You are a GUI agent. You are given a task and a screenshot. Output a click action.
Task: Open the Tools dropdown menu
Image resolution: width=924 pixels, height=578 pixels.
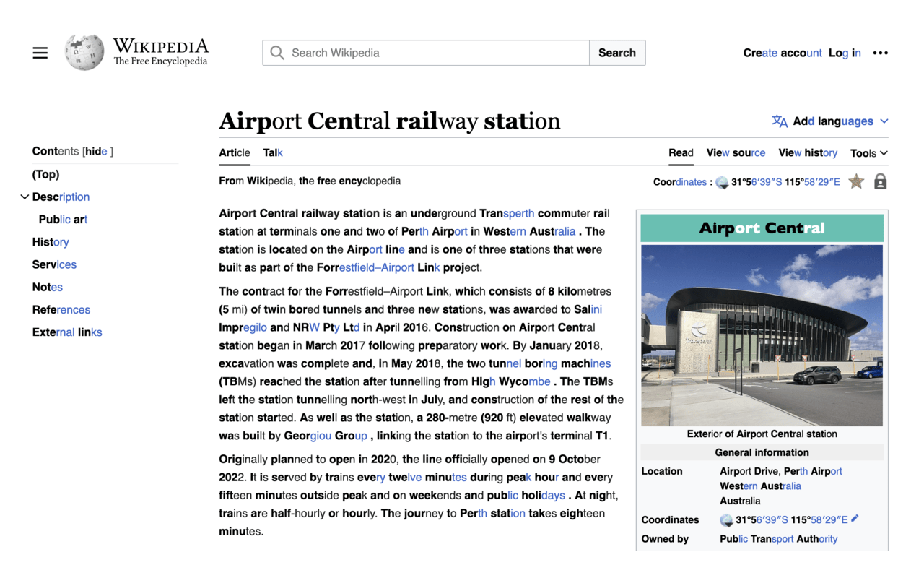coord(868,152)
